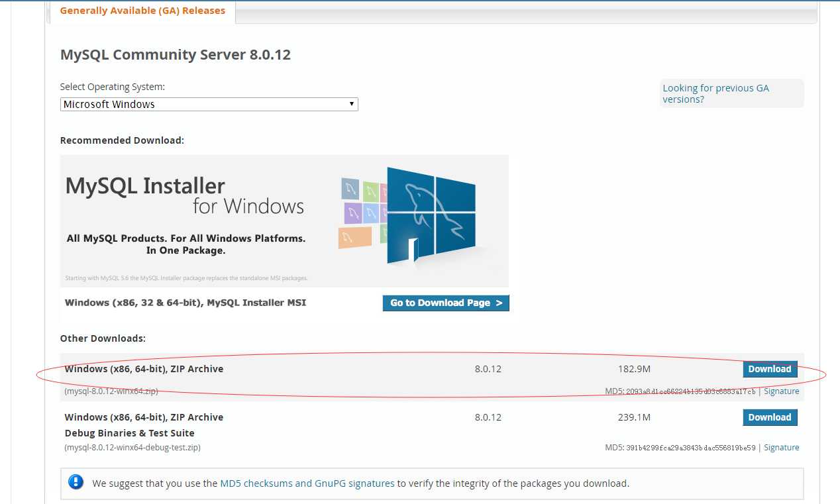Click the Other Downloads label

(103, 338)
